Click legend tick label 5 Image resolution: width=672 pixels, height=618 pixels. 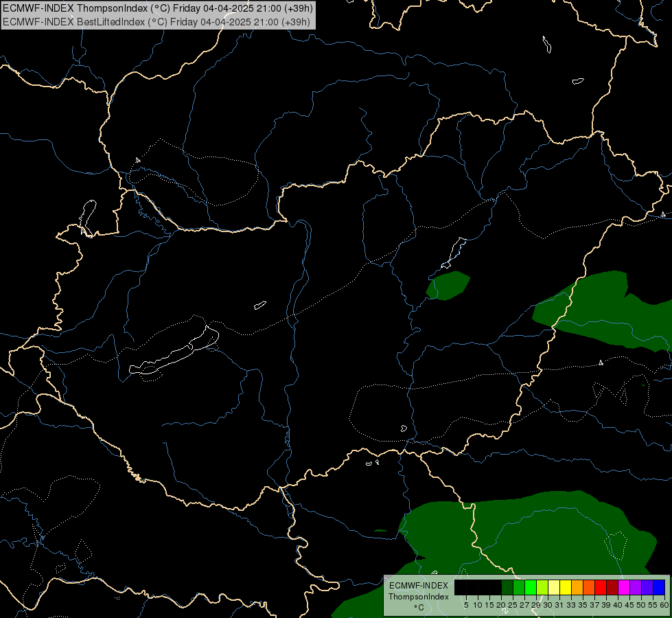pyautogui.click(x=466, y=605)
